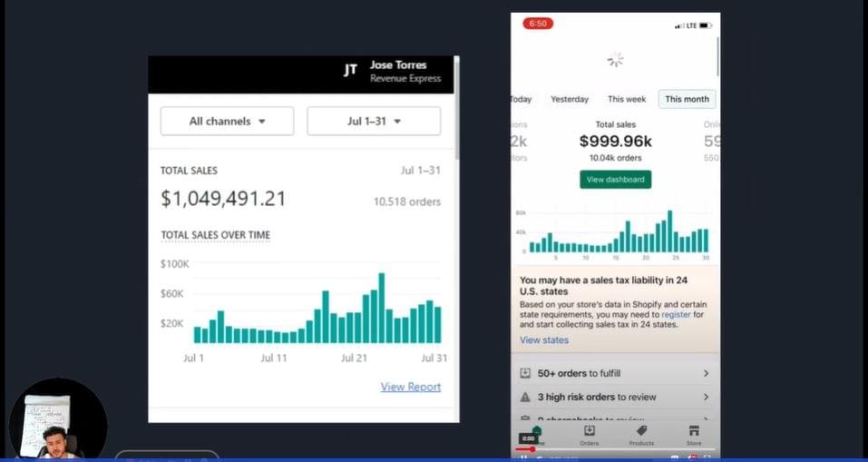Viewport: 868px width, 462px height.
Task: Open the Products tag icon
Action: [x=641, y=431]
